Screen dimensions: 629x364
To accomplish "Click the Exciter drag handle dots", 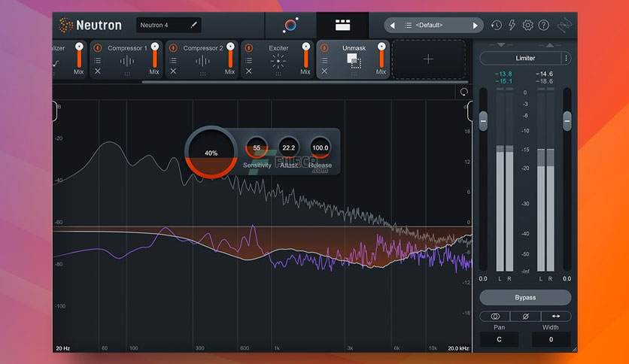I will [278, 74].
